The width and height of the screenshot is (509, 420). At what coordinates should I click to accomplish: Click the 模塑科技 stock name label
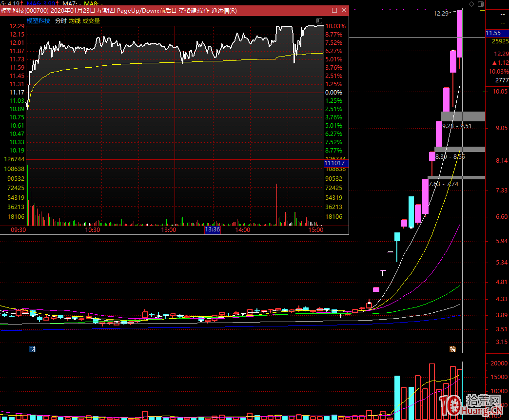click(x=39, y=21)
